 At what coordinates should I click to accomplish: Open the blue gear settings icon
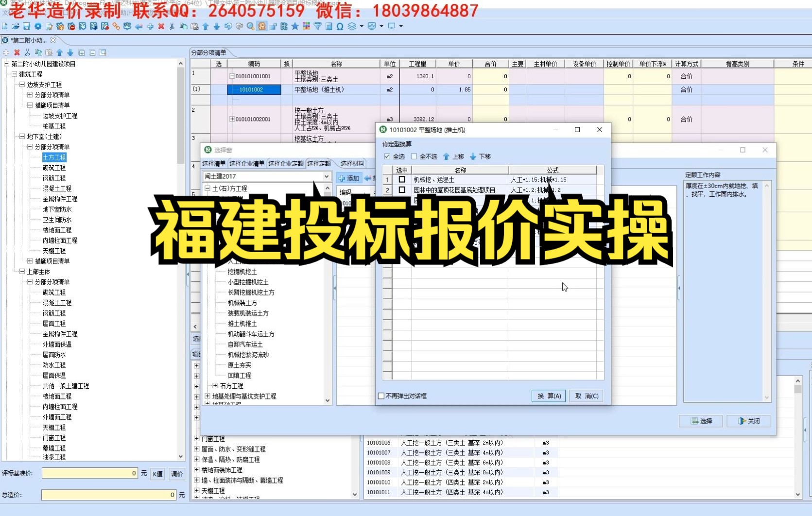[x=38, y=26]
